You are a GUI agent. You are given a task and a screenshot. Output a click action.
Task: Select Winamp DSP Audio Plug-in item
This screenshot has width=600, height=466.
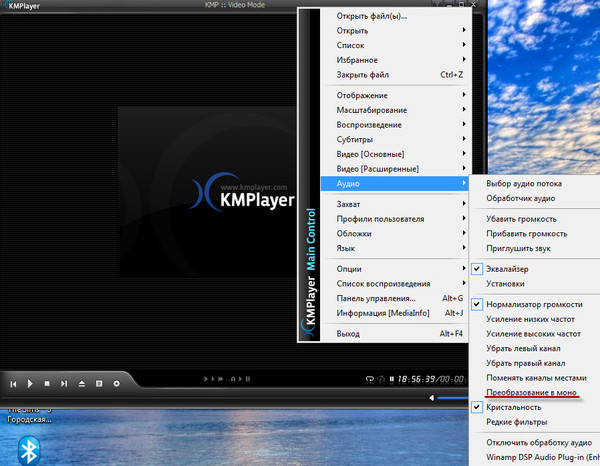point(535,457)
